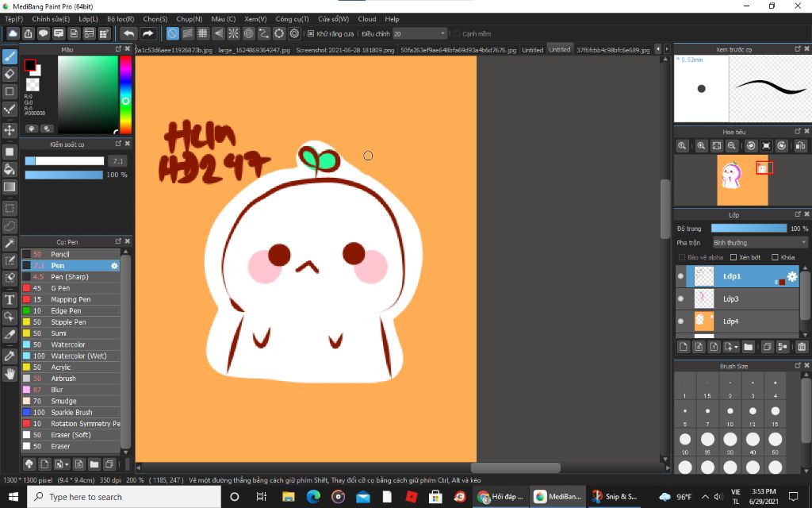Open the Điều chỉnh value dropdown

(419, 33)
